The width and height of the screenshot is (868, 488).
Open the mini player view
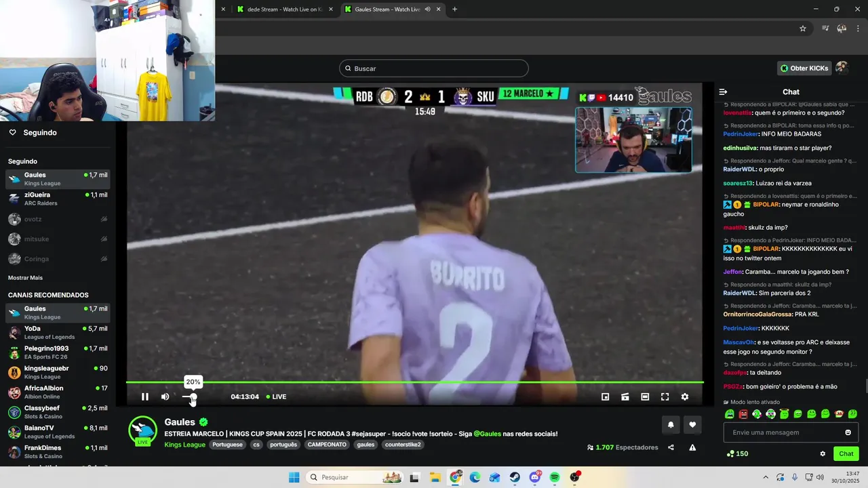coord(606,396)
